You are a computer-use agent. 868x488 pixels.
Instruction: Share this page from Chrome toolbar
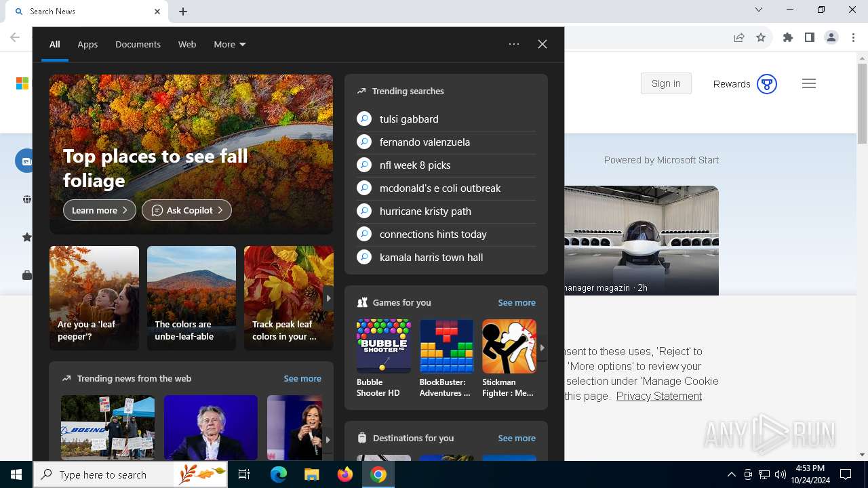pos(739,37)
